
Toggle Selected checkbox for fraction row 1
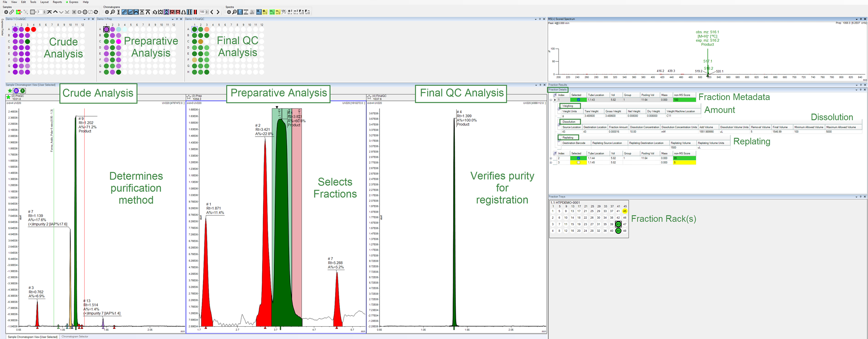(x=578, y=100)
